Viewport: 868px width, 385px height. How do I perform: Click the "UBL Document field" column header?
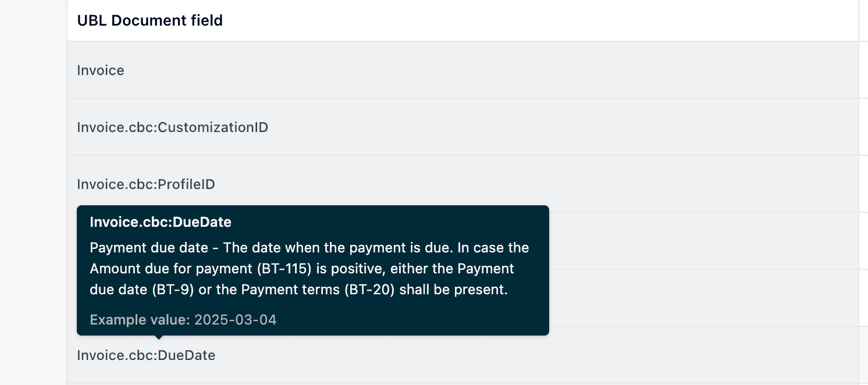pos(150,20)
